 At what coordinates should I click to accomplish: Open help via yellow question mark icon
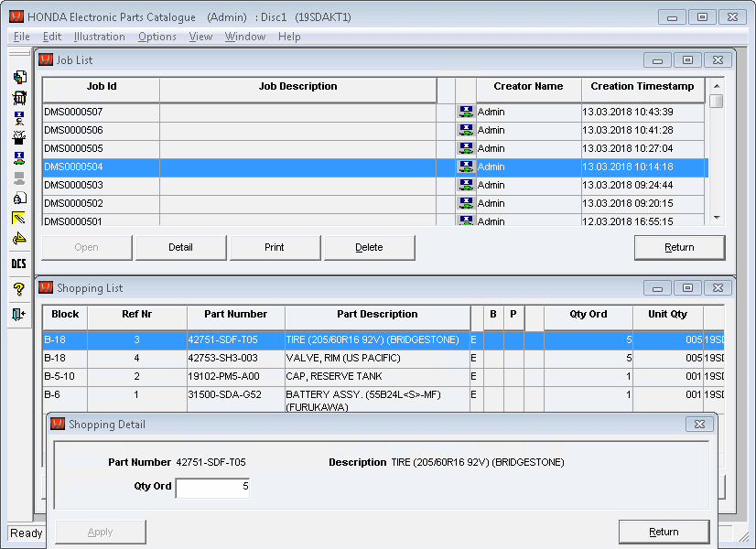(19, 289)
